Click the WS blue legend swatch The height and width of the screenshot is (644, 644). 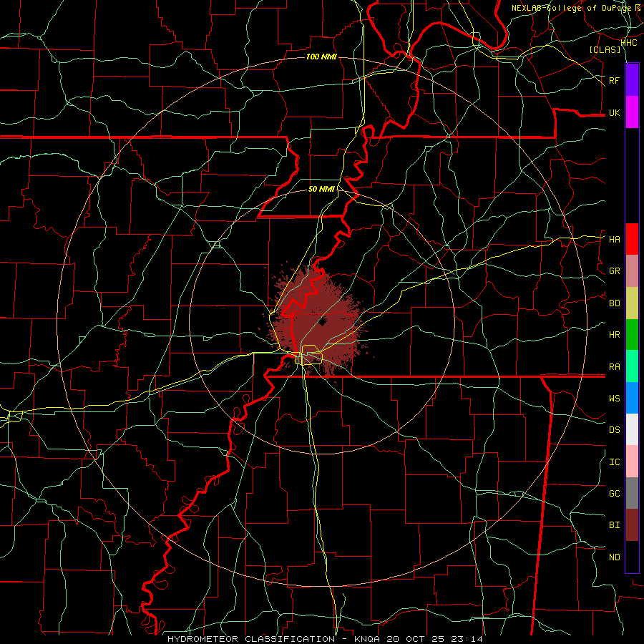click(x=632, y=398)
